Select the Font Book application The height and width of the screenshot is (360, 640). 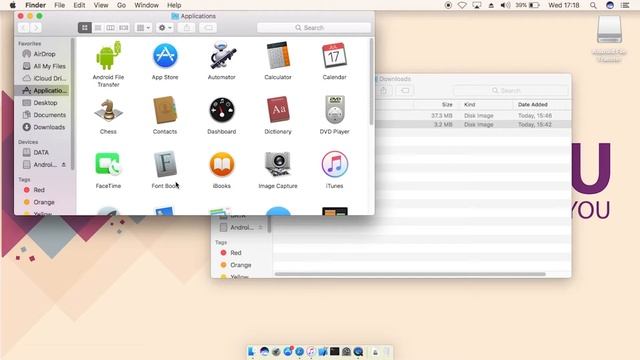point(165,164)
